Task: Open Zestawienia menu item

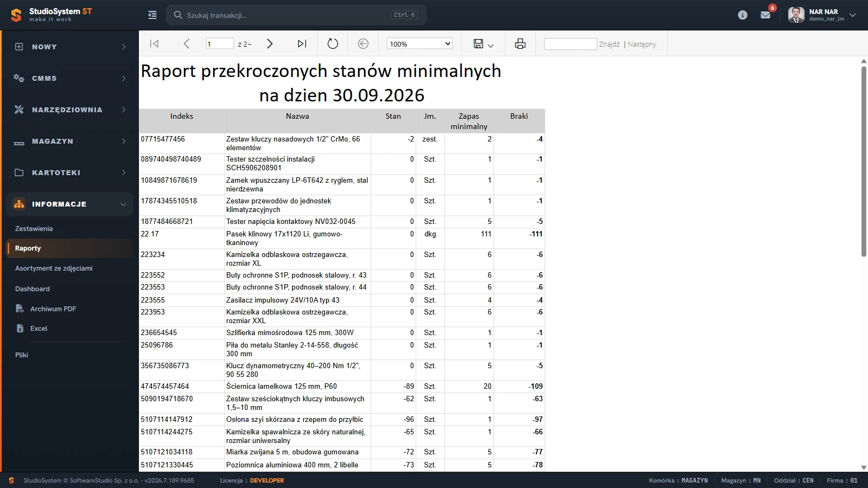Action: [x=34, y=228]
